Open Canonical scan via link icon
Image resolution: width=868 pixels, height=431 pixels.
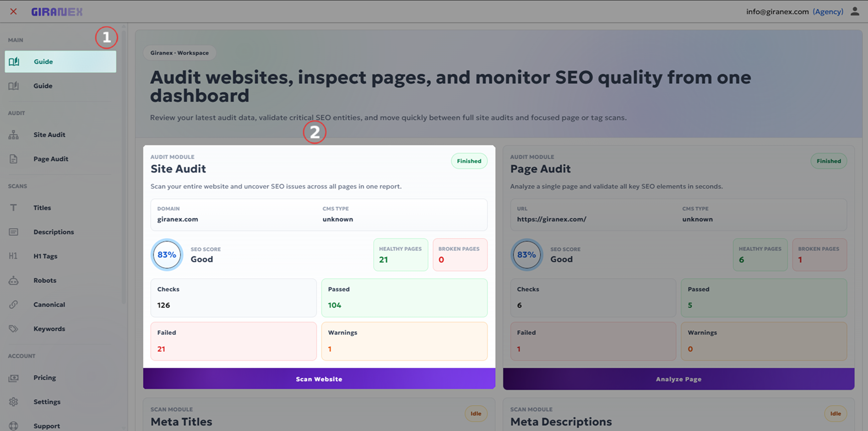[x=14, y=305]
